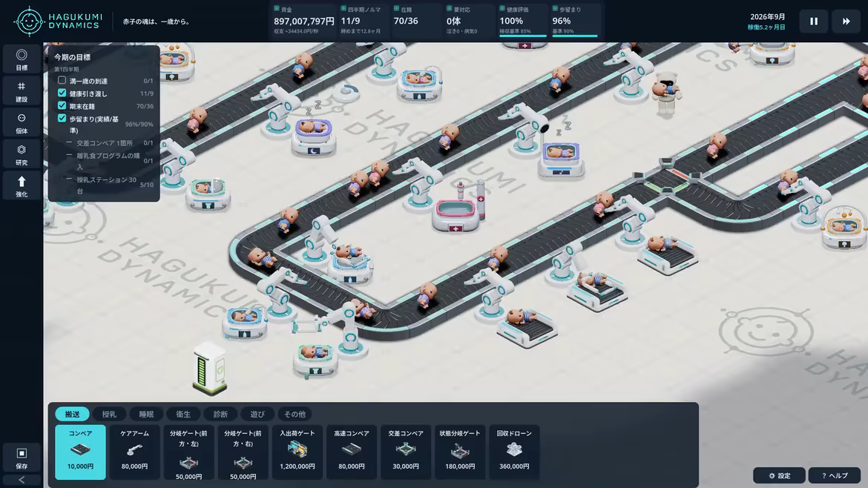The width and height of the screenshot is (868, 488).
Task: Click the 今期の目標 panel header
Action: 72,57
